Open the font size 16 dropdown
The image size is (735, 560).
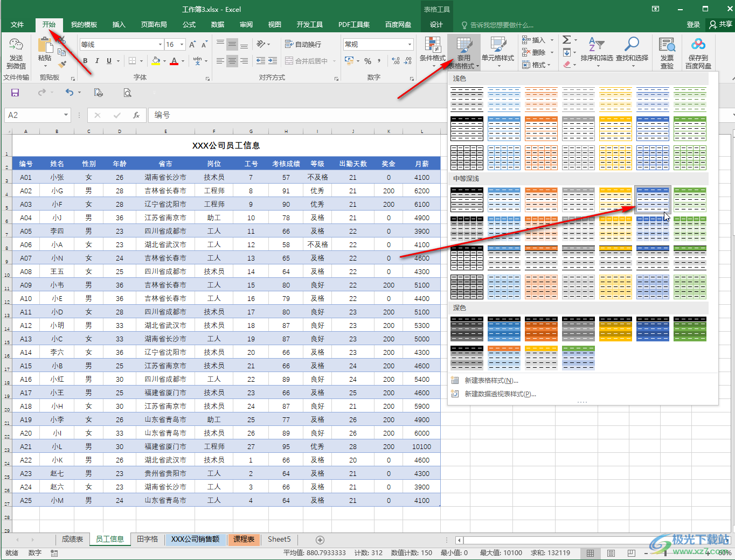pos(182,45)
